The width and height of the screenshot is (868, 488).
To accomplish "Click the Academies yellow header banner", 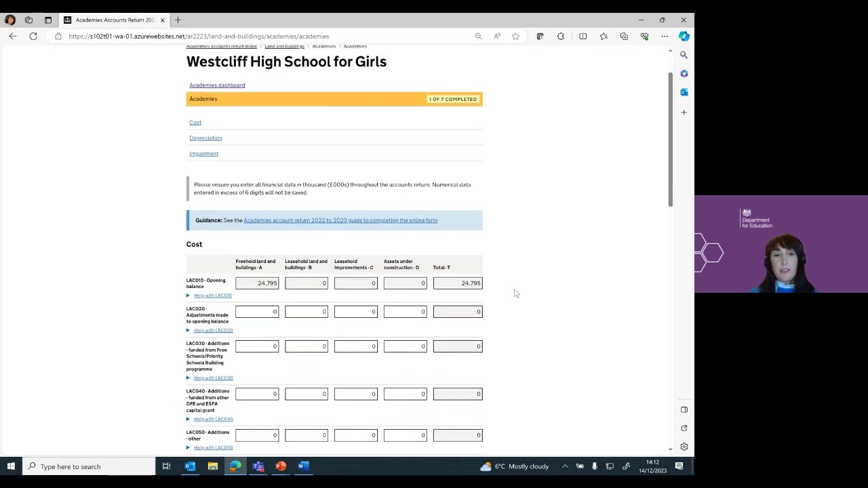I will pyautogui.click(x=334, y=99).
